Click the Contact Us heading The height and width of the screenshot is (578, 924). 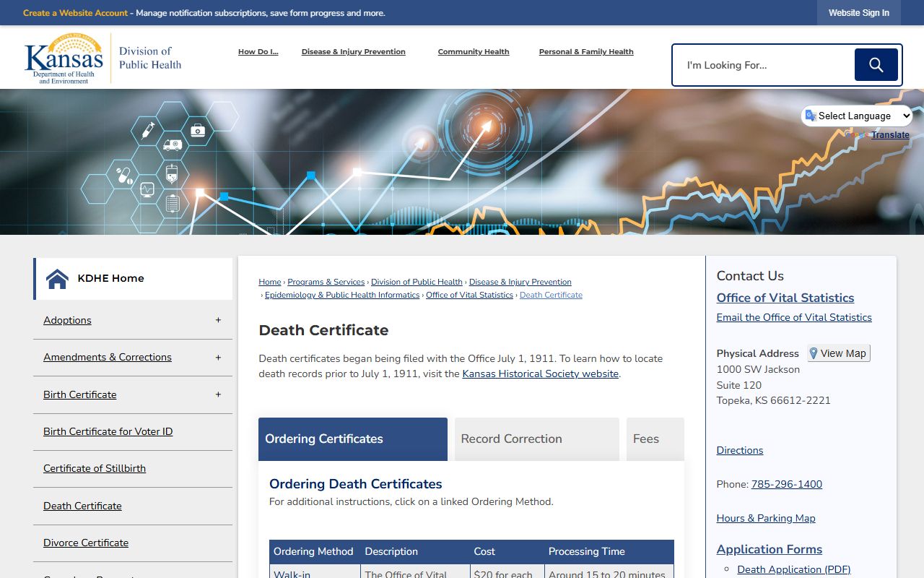(x=750, y=276)
